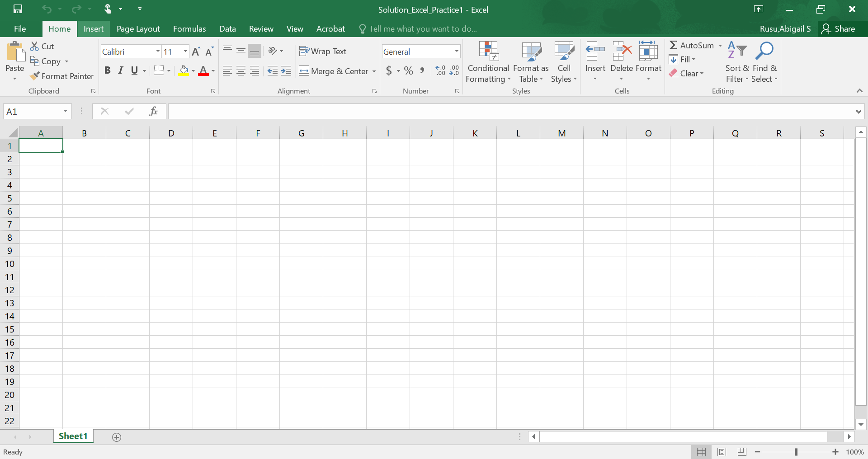Open Cell Styles gallery
Screen dimensions: 868x459
[x=564, y=62]
